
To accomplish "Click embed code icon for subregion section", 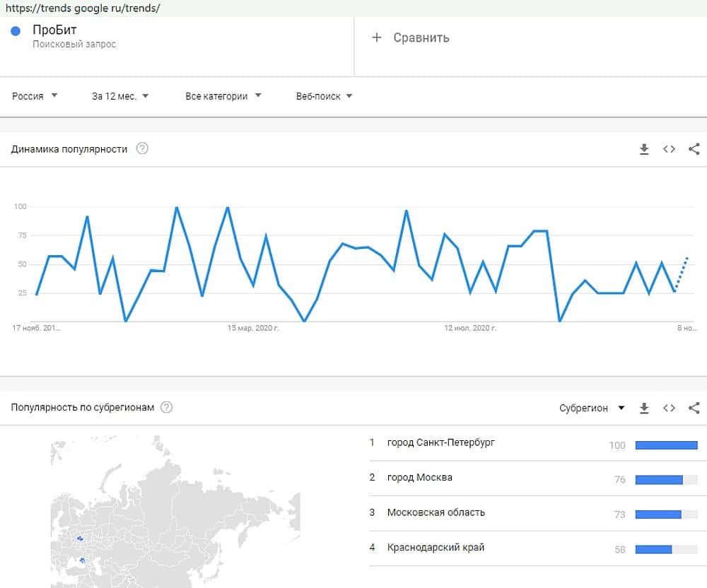I will [x=669, y=408].
